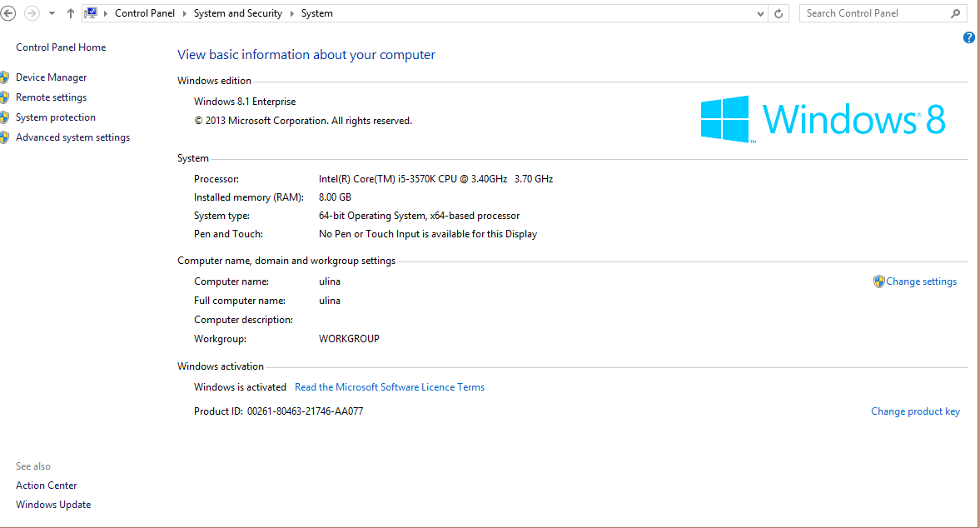
Task: Click the Change product key link
Action: click(915, 411)
